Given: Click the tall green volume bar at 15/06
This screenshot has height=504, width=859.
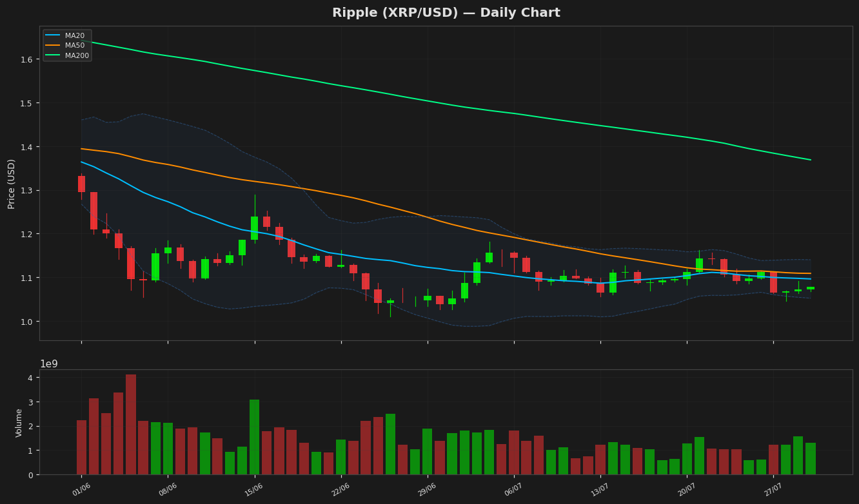Looking at the screenshot, I should [x=254, y=437].
